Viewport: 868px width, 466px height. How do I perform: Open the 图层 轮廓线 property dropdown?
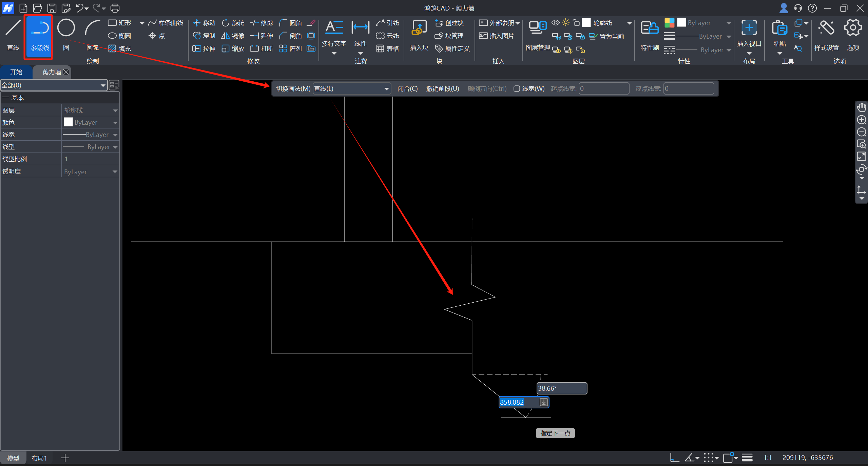click(x=91, y=110)
